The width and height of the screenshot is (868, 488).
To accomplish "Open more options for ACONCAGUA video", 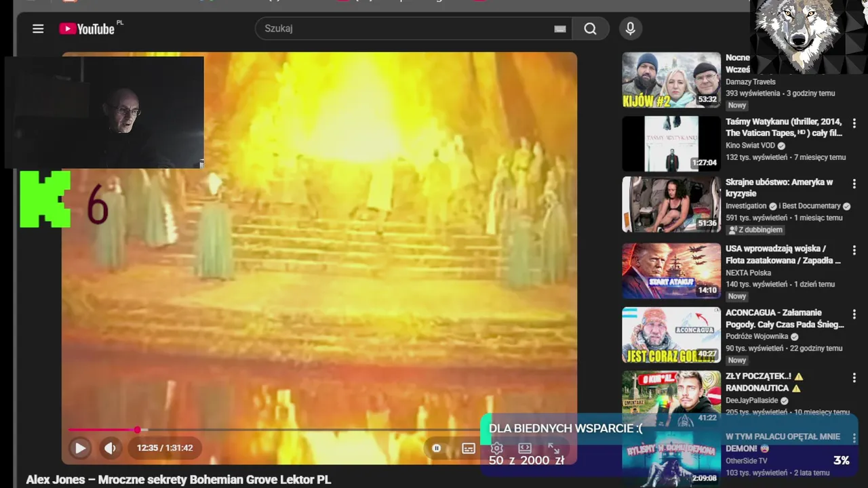I will click(854, 314).
